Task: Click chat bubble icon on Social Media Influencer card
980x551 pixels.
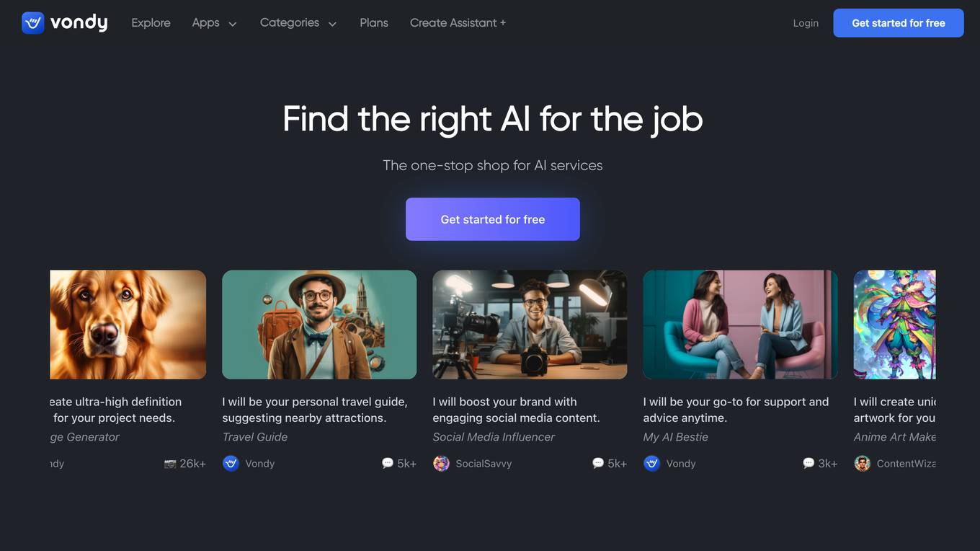Action: pyautogui.click(x=598, y=463)
